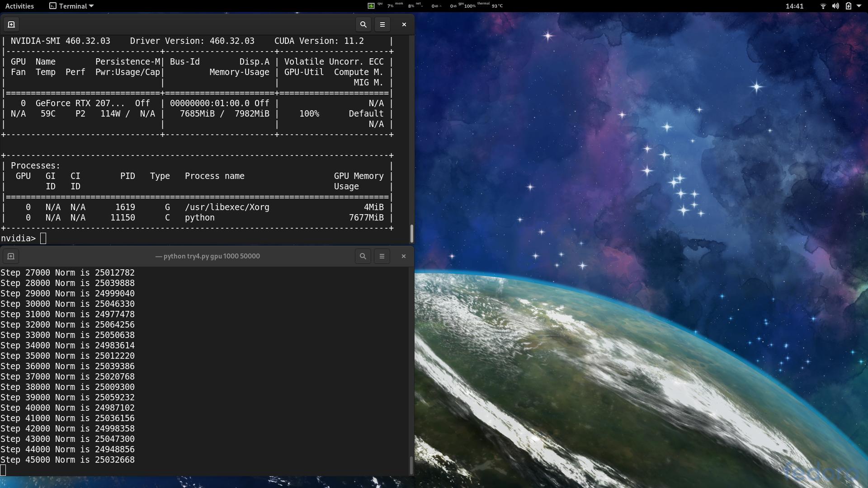Viewport: 868px width, 488px height.
Task: Expand the system menu arrow
Action: pyautogui.click(x=859, y=6)
